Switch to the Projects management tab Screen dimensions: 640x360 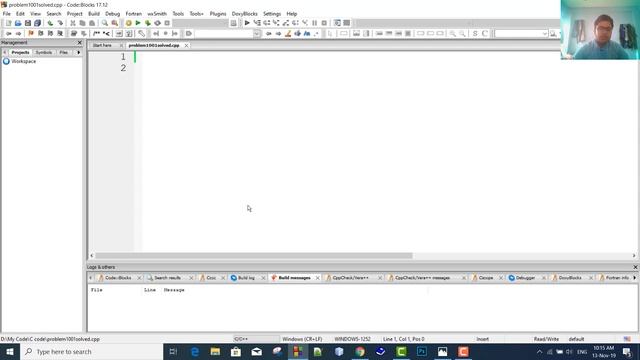(20, 52)
